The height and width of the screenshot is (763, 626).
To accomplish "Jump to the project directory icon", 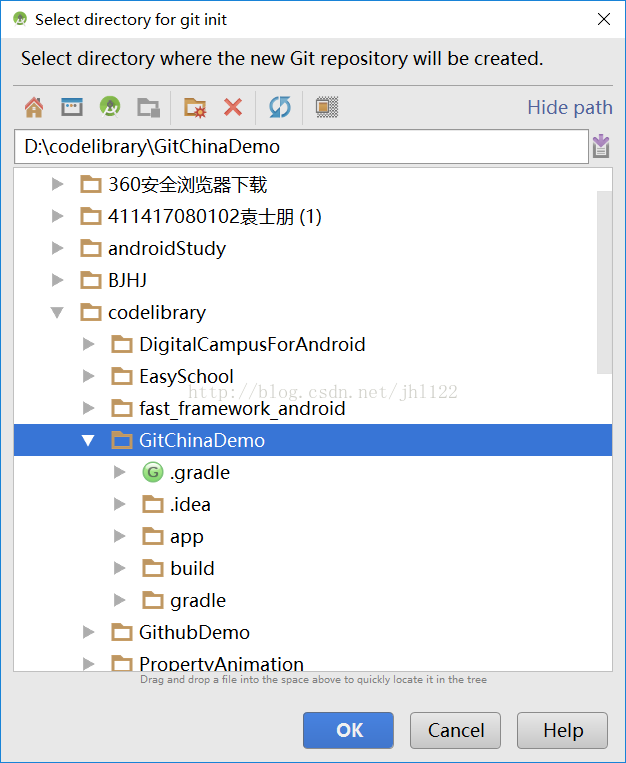I will (x=110, y=107).
